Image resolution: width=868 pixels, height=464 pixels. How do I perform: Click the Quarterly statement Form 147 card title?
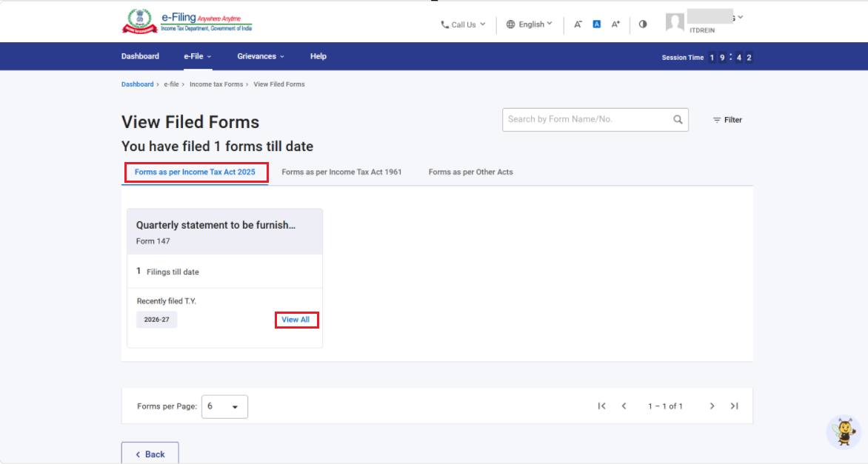point(216,225)
